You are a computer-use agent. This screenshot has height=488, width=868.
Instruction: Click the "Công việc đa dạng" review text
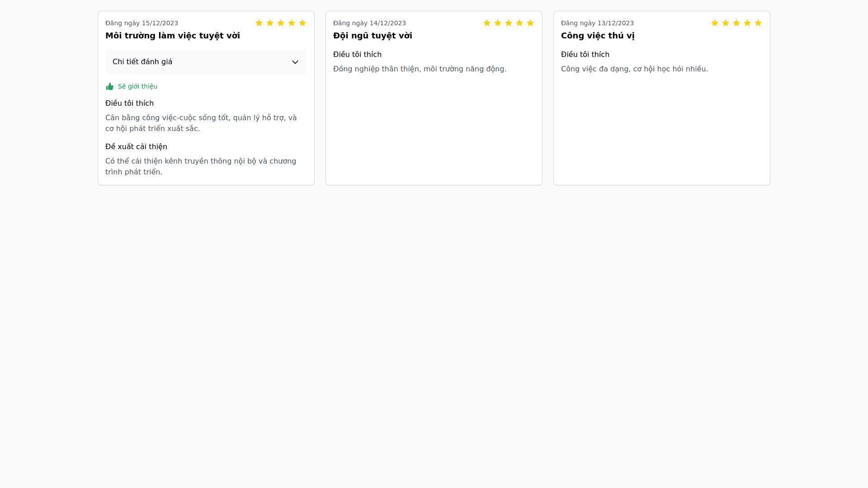coord(634,69)
